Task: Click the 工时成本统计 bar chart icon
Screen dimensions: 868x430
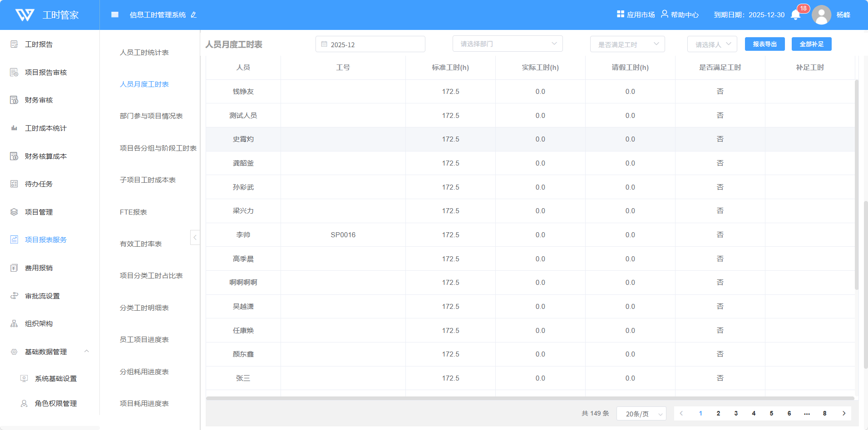Action: [x=14, y=128]
